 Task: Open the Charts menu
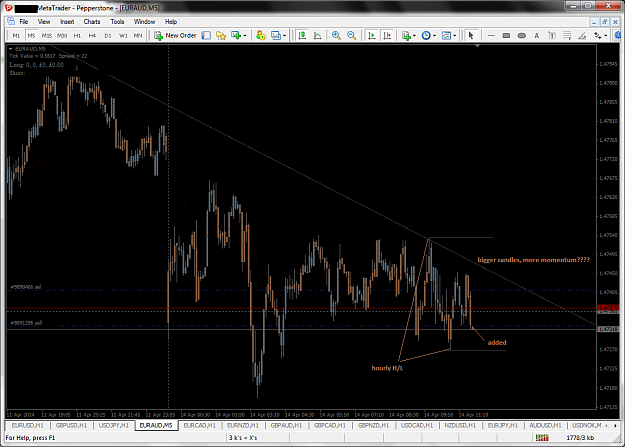coord(92,22)
